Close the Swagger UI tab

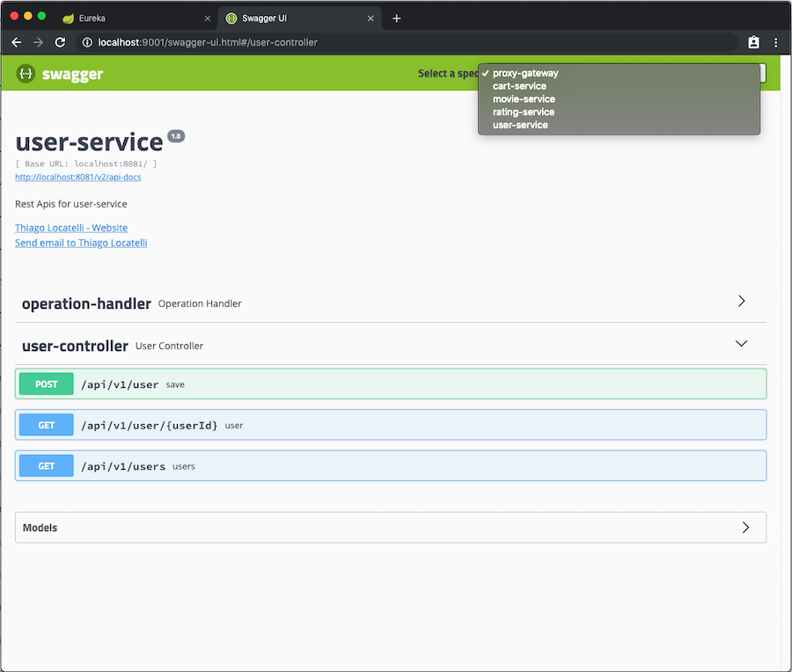coord(370,18)
